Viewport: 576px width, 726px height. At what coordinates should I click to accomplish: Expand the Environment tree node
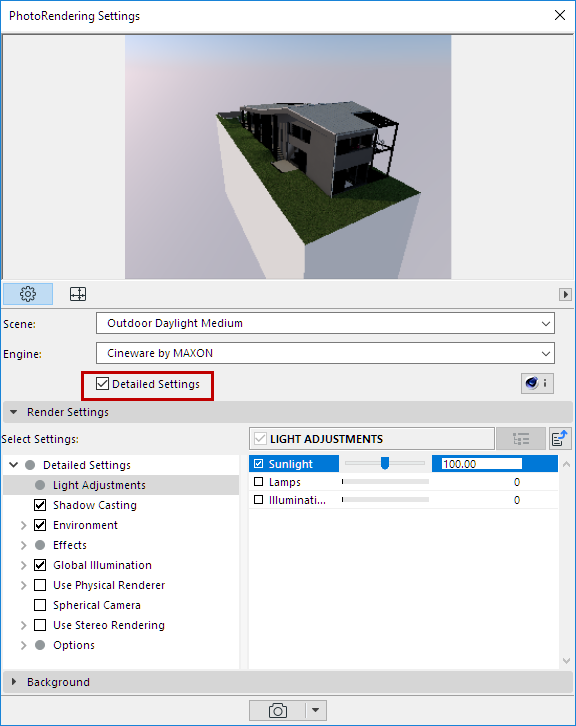(x=24, y=525)
